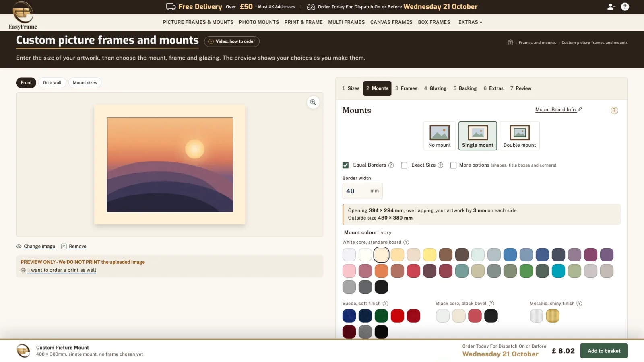644x362 pixels.
Task: Click the Border width input field
Action: click(x=362, y=191)
